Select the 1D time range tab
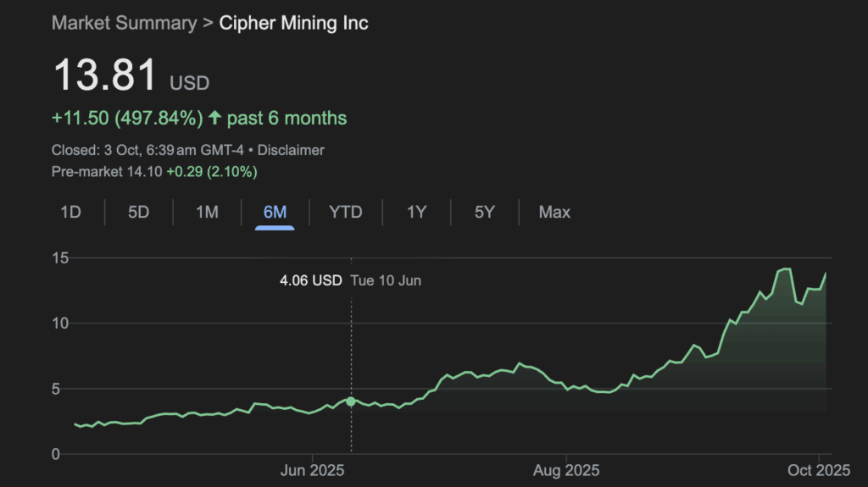868x487 pixels. pos(70,212)
